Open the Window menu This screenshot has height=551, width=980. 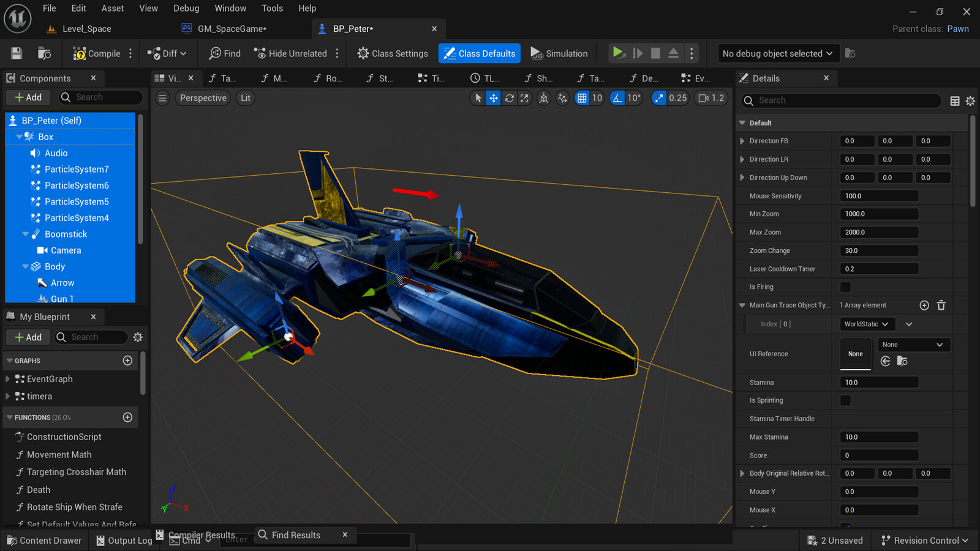(230, 8)
